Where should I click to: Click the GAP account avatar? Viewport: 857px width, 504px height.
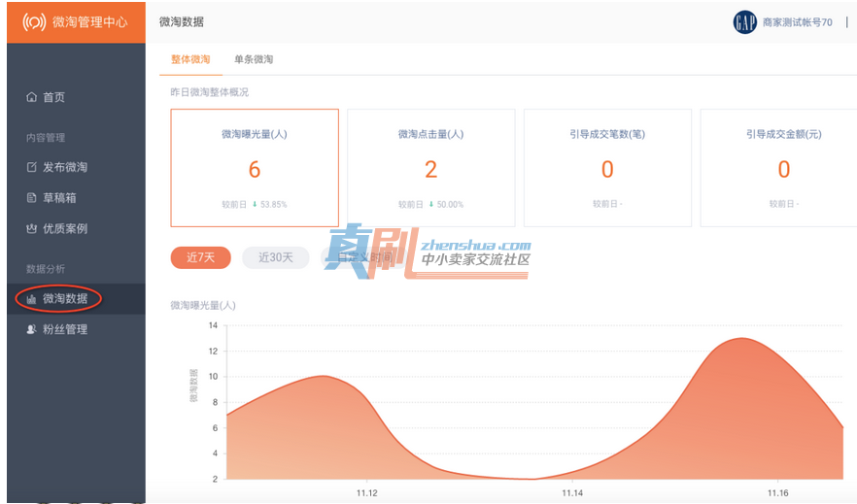pyautogui.click(x=744, y=22)
